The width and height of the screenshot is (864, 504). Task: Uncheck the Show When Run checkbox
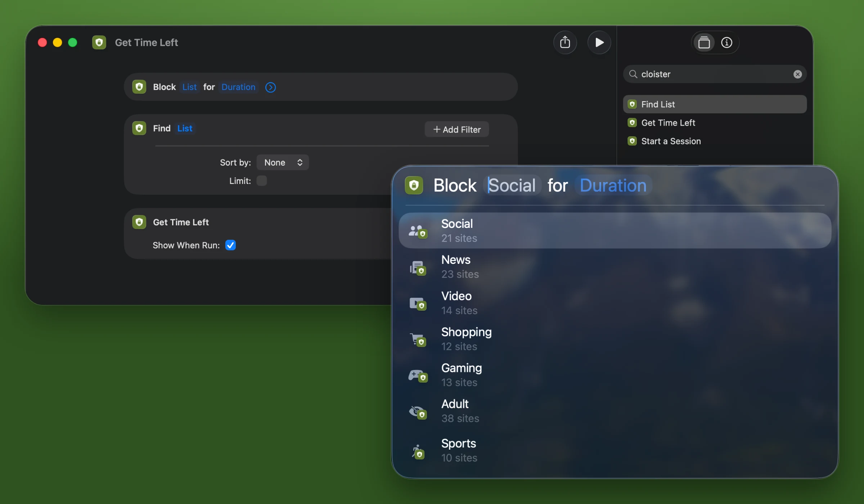coord(230,245)
